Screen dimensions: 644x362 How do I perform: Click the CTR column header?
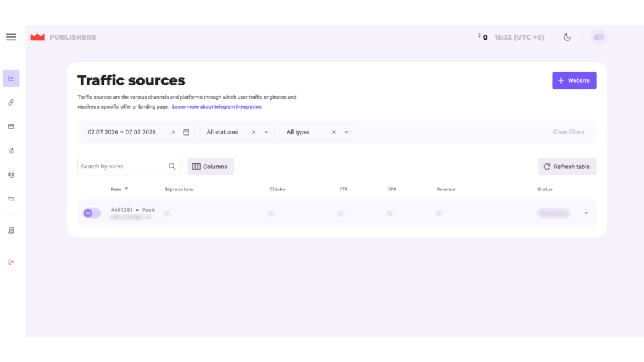coord(343,189)
